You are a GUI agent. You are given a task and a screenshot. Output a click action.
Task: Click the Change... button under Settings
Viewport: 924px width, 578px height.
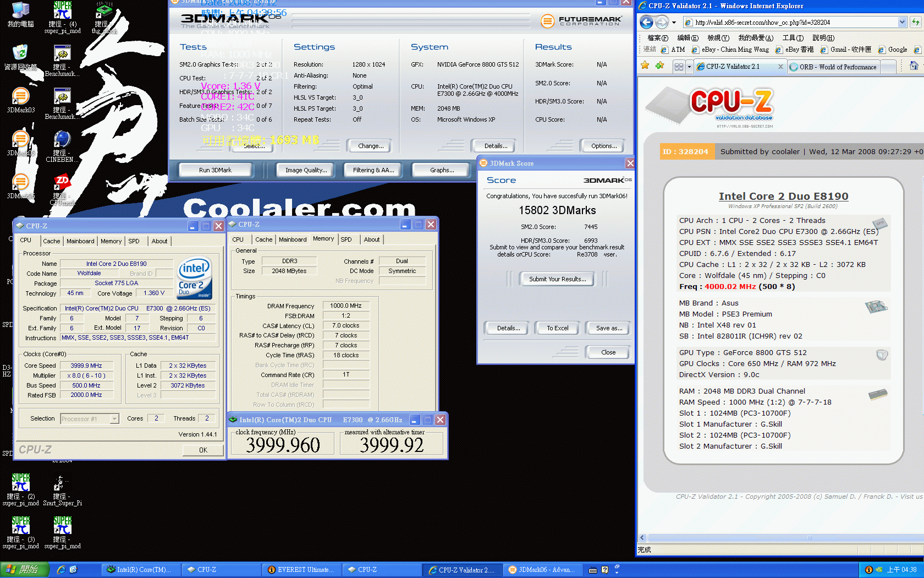tap(371, 146)
